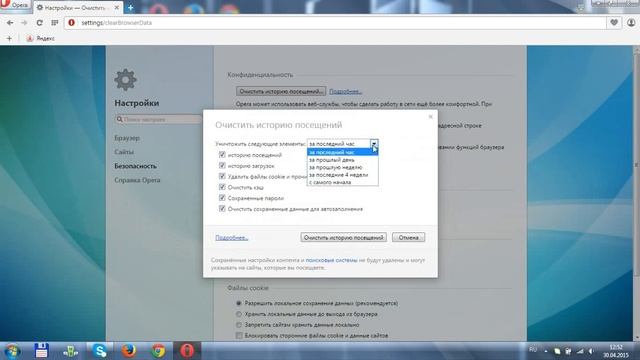Click the settings address bar
The image size is (640, 360).
tap(335, 23)
